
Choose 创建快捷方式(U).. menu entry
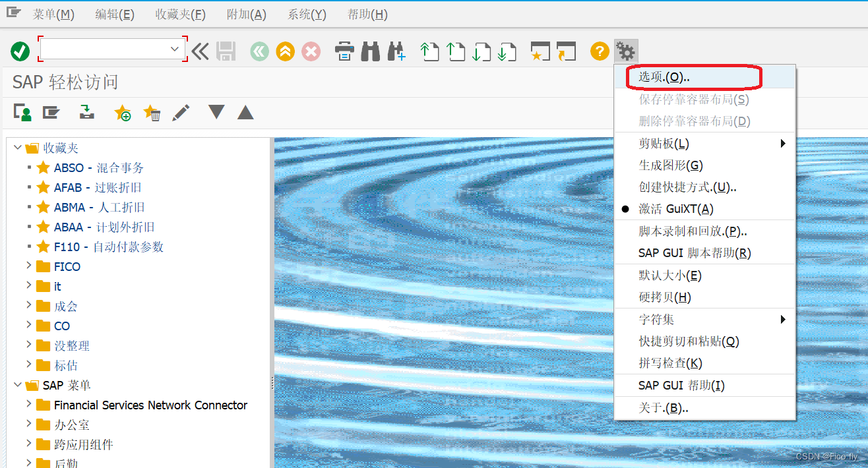click(705, 187)
